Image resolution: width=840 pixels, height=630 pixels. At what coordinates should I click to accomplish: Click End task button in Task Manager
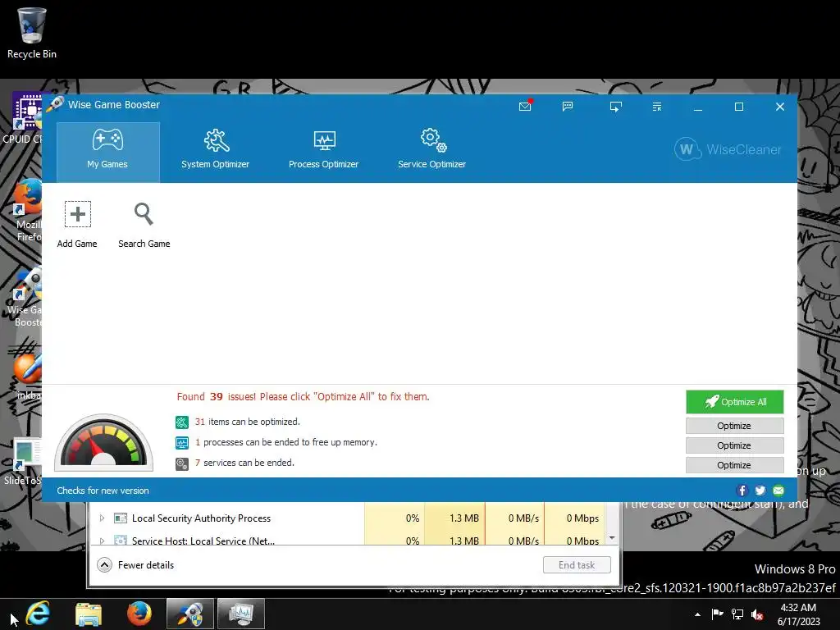[577, 565]
